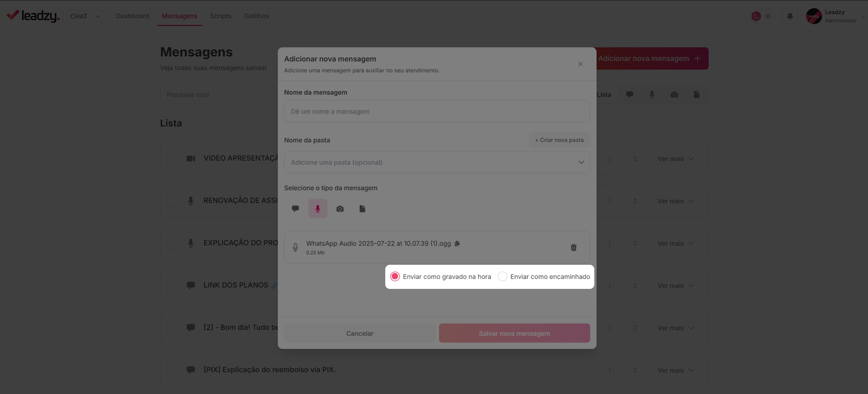868x394 pixels.
Task: Expand Ver mais for [2] - Bom dia row
Action: tap(676, 328)
